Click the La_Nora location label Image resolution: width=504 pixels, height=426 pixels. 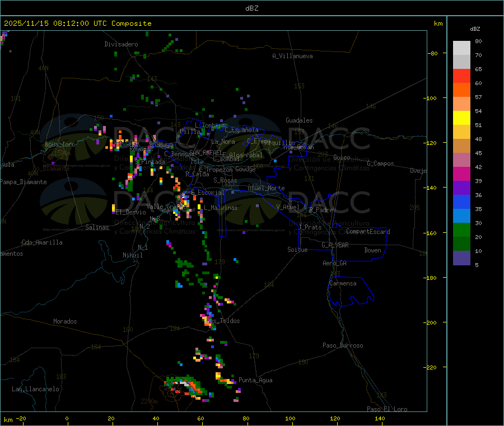click(x=223, y=142)
